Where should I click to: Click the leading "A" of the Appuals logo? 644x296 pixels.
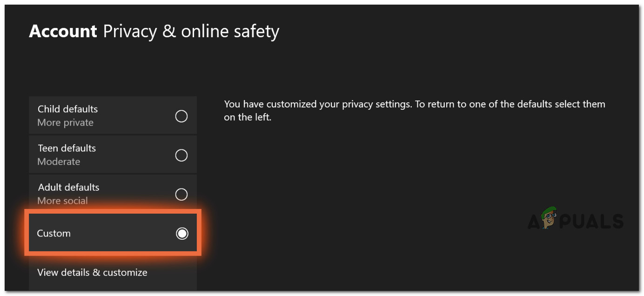[x=534, y=222]
